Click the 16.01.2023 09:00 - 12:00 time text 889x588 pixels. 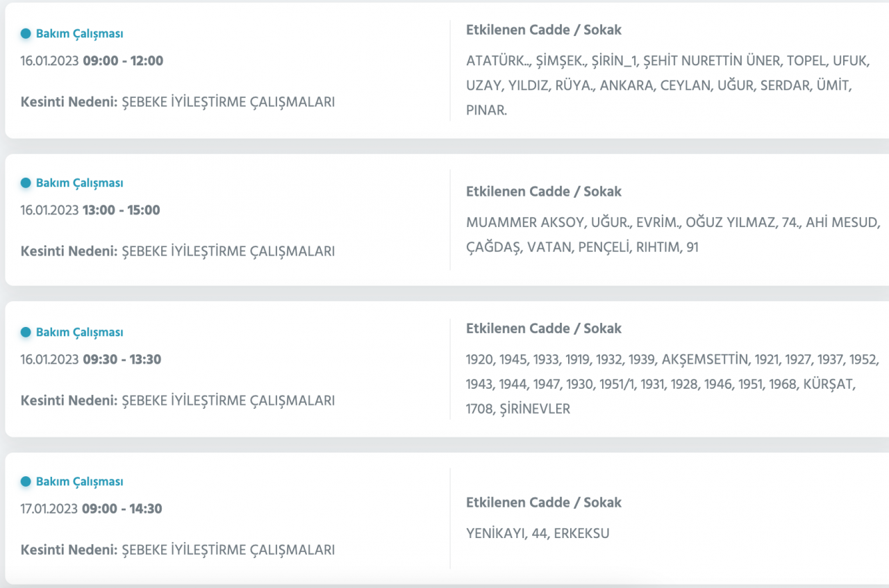[x=92, y=60]
